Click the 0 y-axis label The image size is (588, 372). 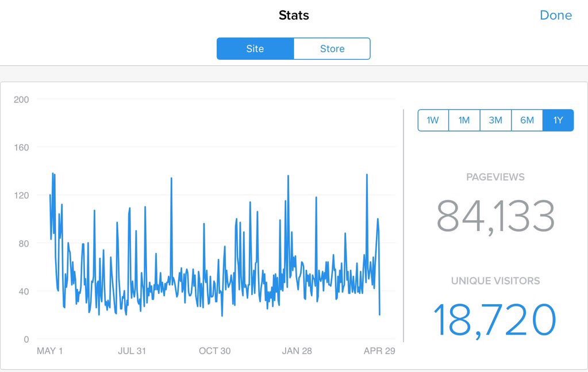(26, 339)
